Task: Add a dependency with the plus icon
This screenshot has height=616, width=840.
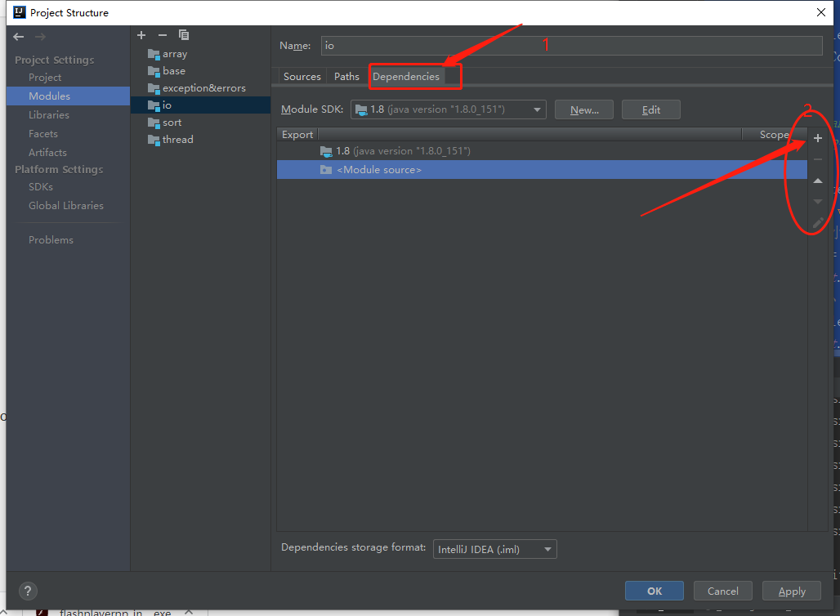Action: (817, 138)
